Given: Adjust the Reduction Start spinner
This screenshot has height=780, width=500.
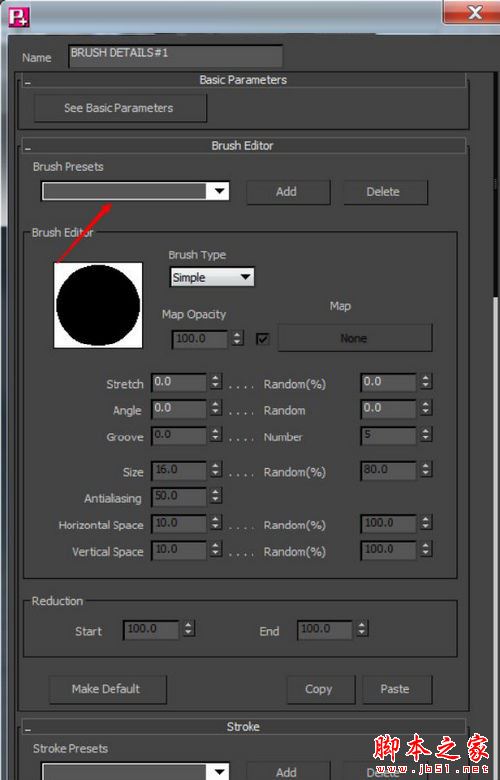Looking at the screenshot, I should point(189,629).
